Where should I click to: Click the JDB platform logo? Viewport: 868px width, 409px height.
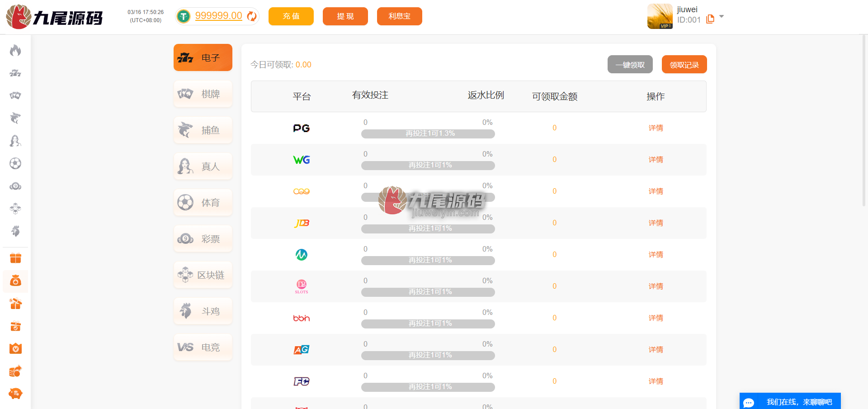302,223
